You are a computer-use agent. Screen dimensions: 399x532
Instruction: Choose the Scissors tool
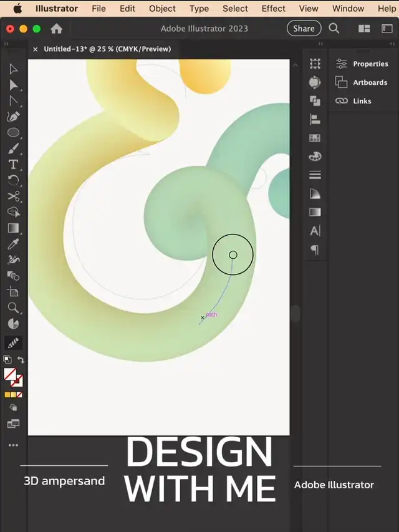click(x=13, y=196)
